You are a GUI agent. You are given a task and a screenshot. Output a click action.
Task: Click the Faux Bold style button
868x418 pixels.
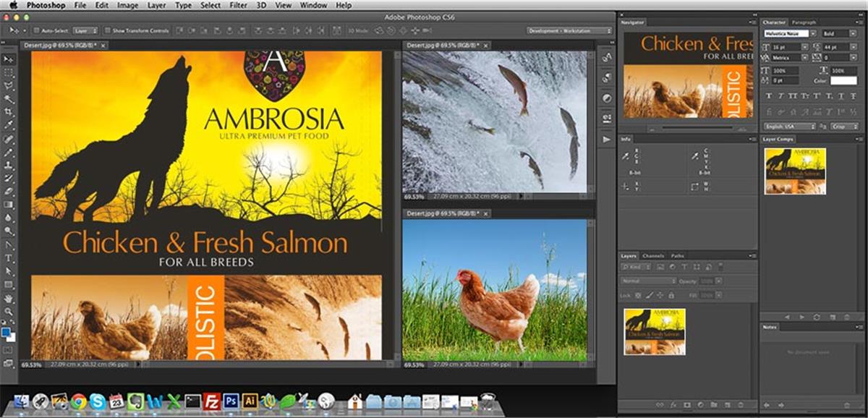[770, 95]
